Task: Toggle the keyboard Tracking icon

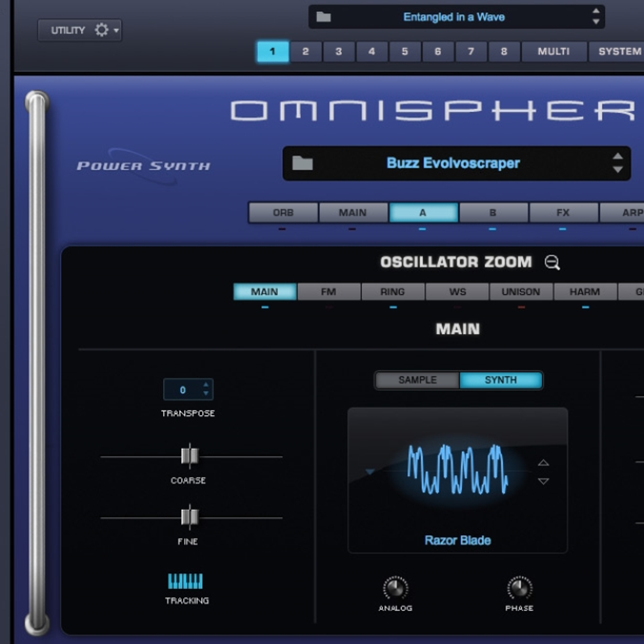Action: pyautogui.click(x=185, y=581)
